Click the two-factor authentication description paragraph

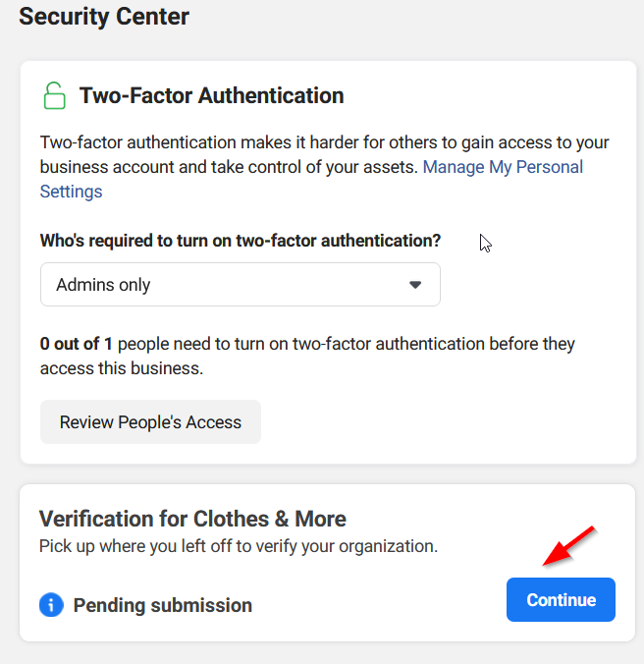tap(324, 167)
